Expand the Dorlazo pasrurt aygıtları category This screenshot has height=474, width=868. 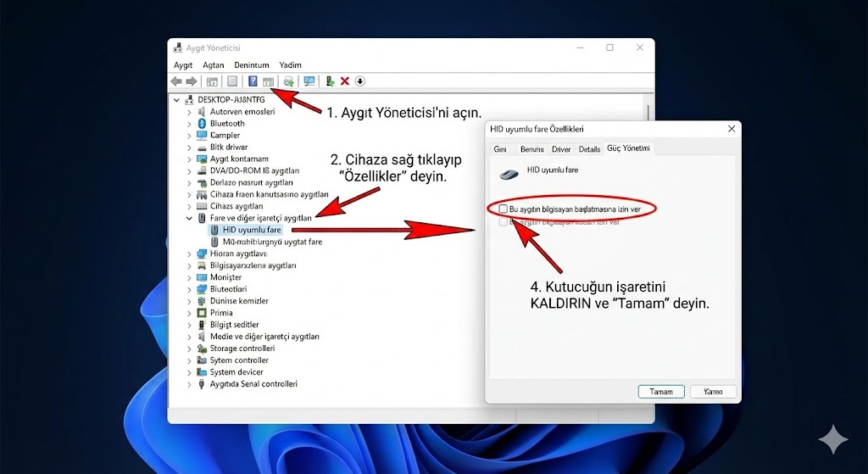coord(189,183)
